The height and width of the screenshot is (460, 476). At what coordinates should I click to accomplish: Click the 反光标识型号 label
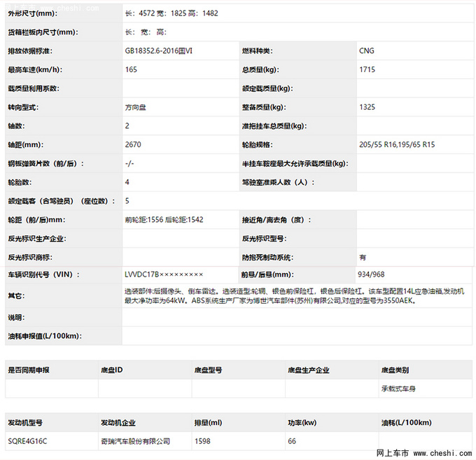(264, 239)
